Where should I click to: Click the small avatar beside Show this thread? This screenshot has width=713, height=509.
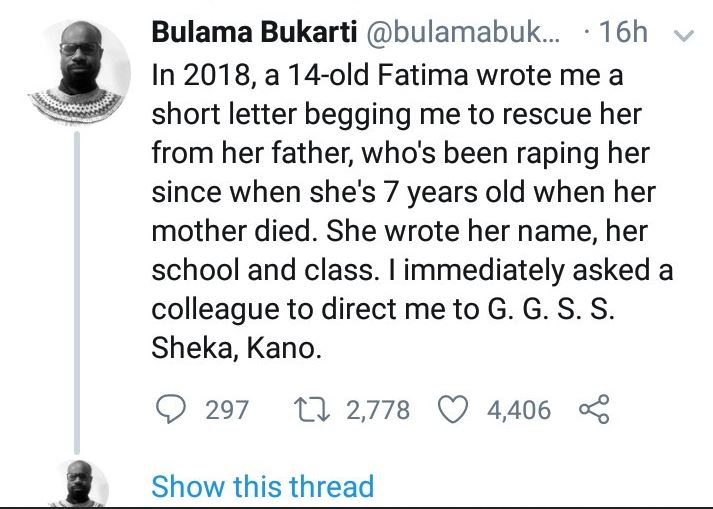(78, 486)
